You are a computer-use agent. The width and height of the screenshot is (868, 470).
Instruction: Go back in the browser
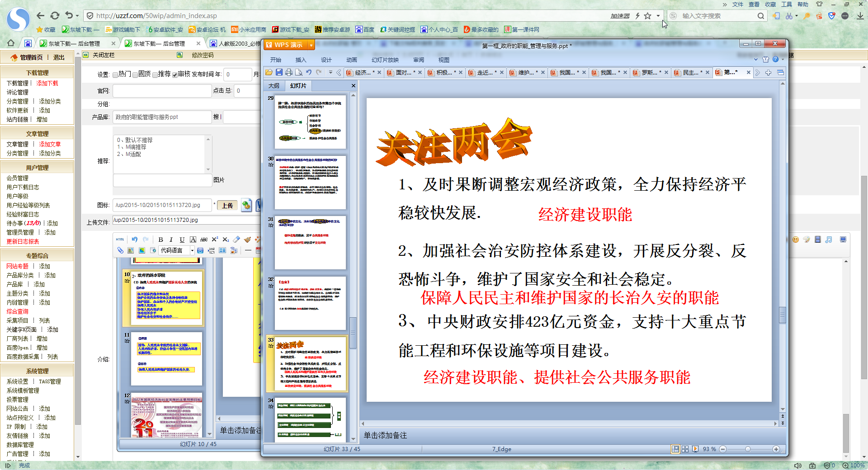(x=40, y=15)
